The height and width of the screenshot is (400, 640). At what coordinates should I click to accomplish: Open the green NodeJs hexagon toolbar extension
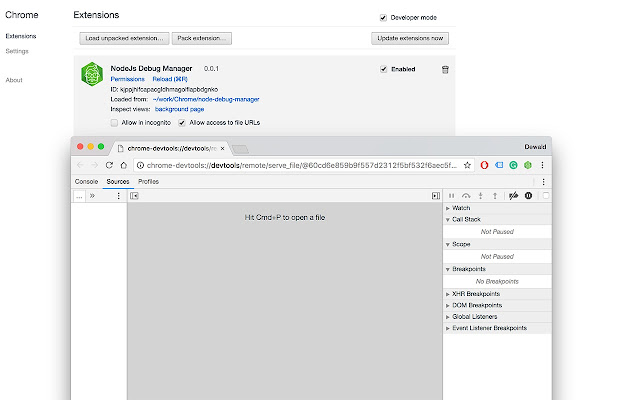pos(528,165)
